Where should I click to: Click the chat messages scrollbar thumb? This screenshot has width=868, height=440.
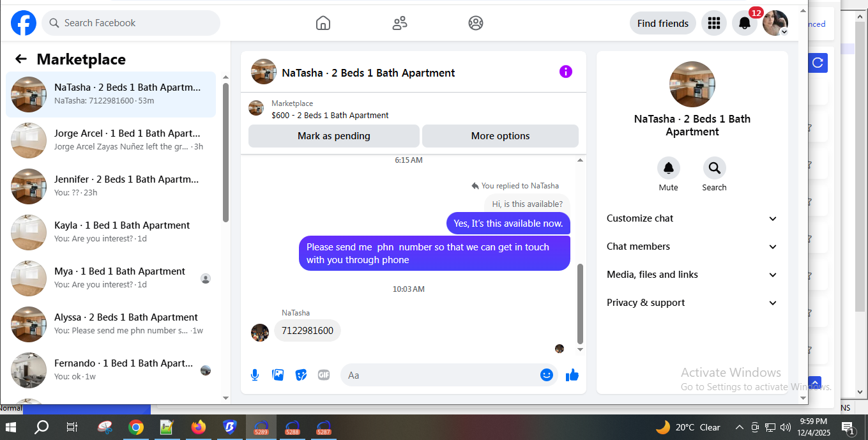[x=580, y=304]
